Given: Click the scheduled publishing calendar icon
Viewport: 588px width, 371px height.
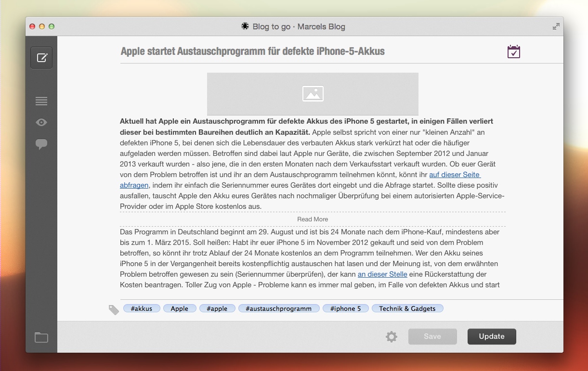Looking at the screenshot, I should 513,51.
